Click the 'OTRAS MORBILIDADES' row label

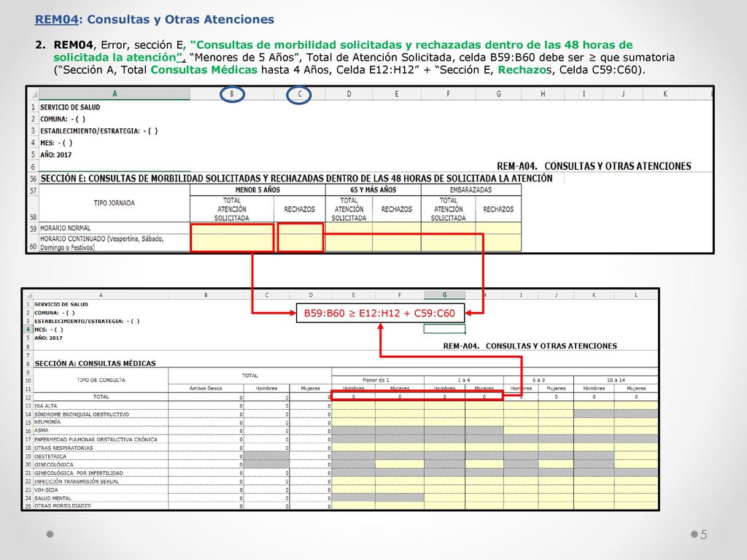click(x=63, y=506)
